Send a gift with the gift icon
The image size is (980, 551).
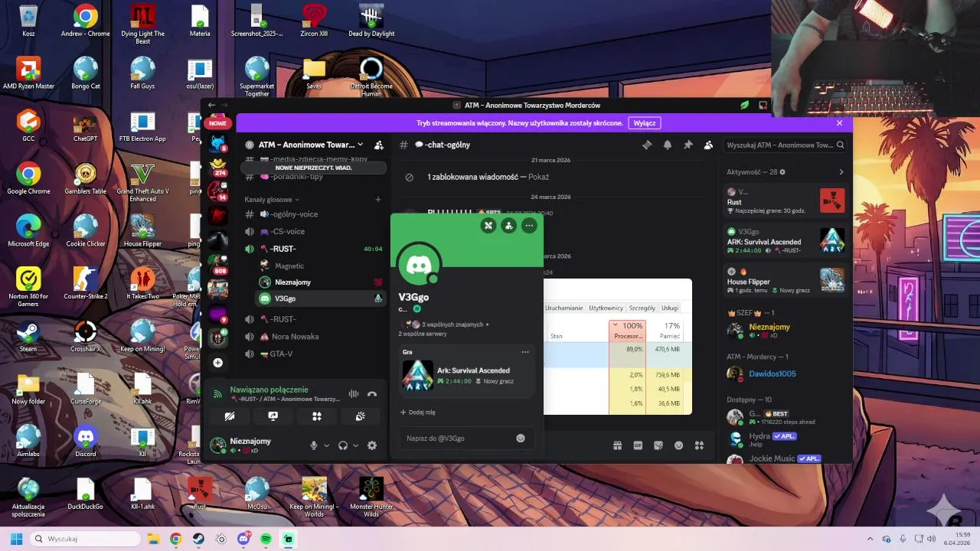tap(617, 445)
